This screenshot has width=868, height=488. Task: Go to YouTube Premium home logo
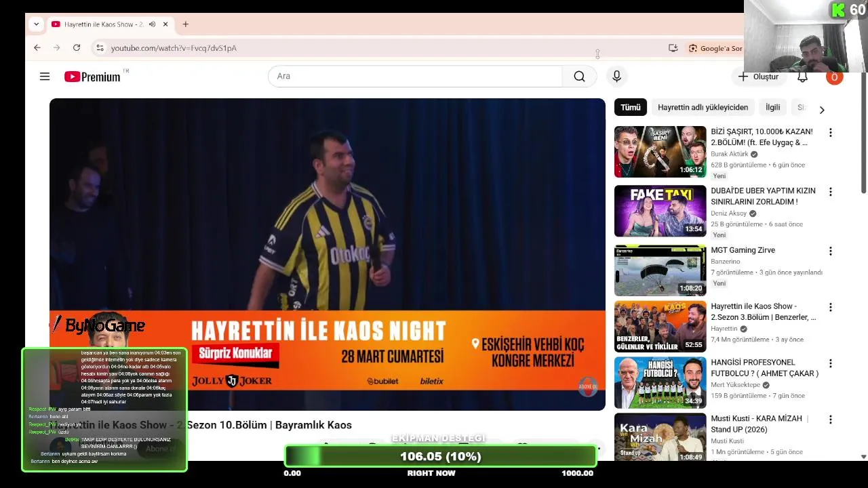point(94,77)
